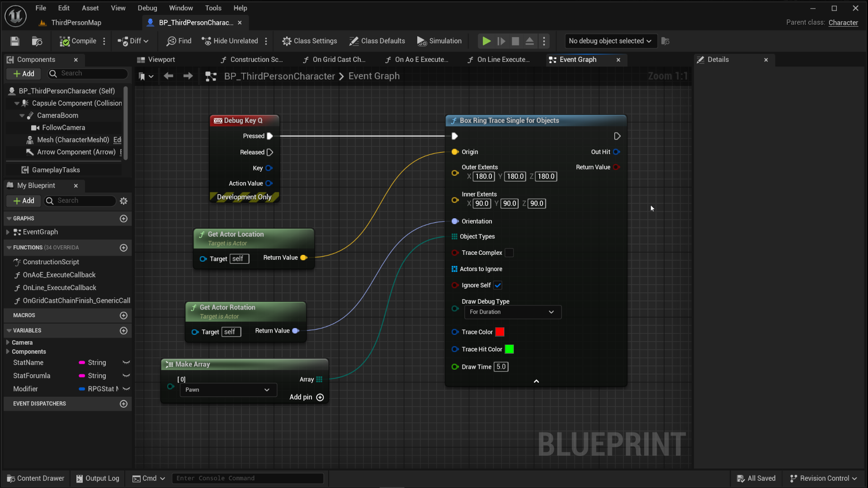Open Hide Unrelated options menu
Viewport: 868px width, 488px height.
tap(266, 41)
